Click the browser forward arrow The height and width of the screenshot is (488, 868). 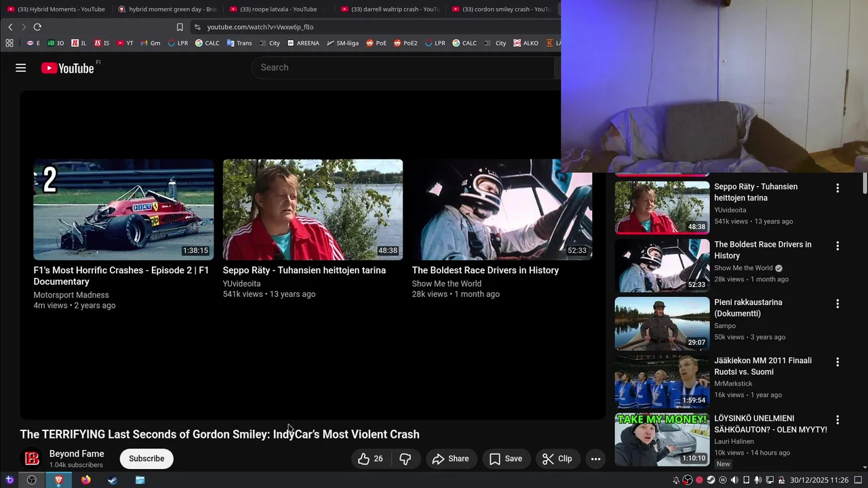point(23,27)
